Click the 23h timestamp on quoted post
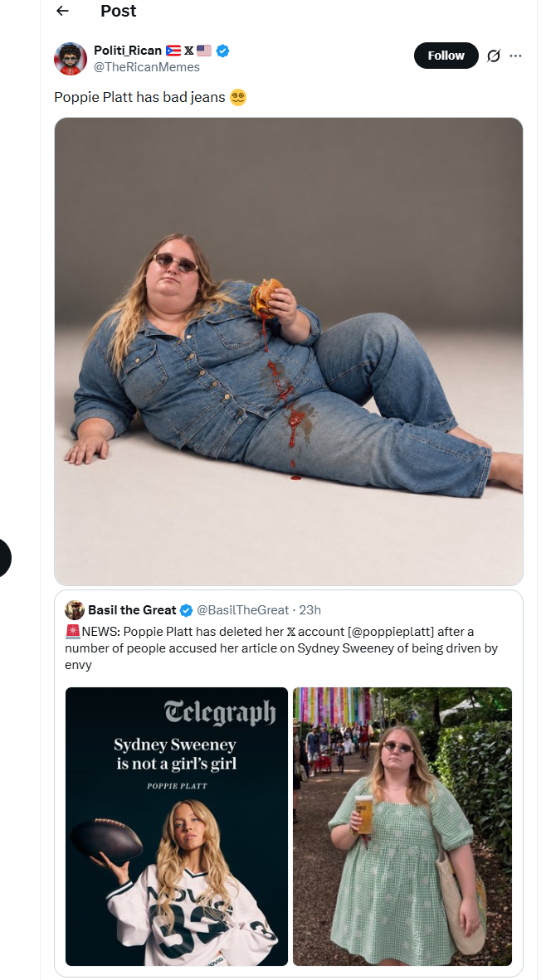The height and width of the screenshot is (980, 546). (310, 610)
